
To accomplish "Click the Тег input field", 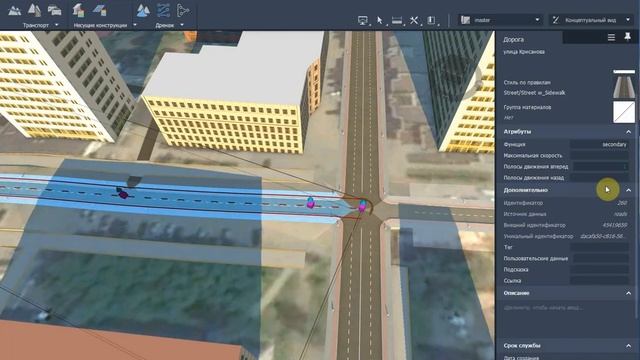I will coord(599,247).
